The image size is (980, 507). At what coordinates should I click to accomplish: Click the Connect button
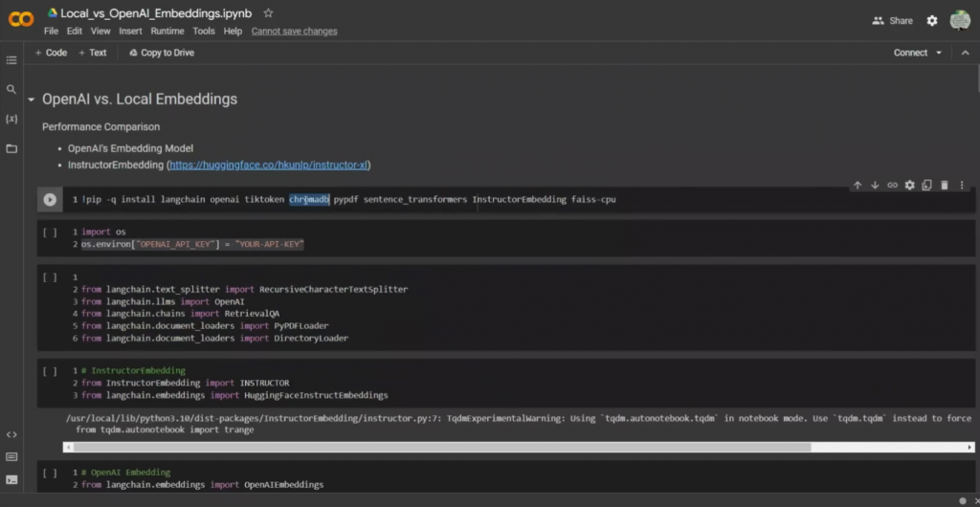click(911, 53)
